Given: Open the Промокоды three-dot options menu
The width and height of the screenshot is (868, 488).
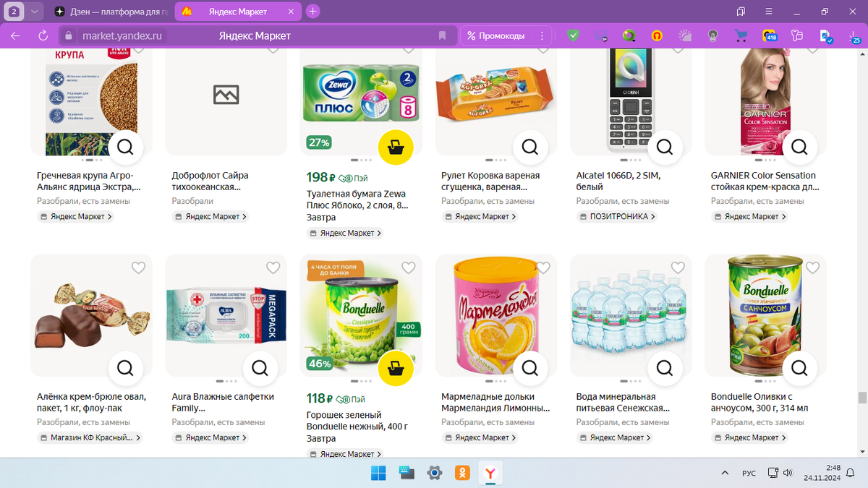Looking at the screenshot, I should 542,35.
